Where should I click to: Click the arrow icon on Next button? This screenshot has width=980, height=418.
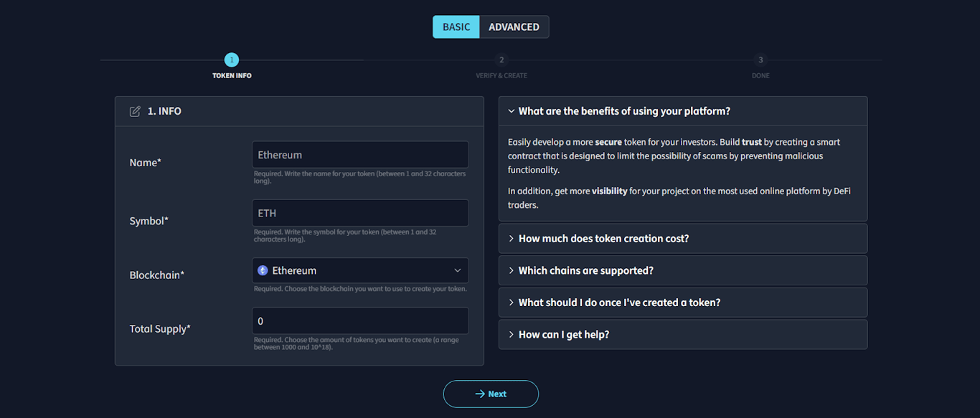point(480,394)
